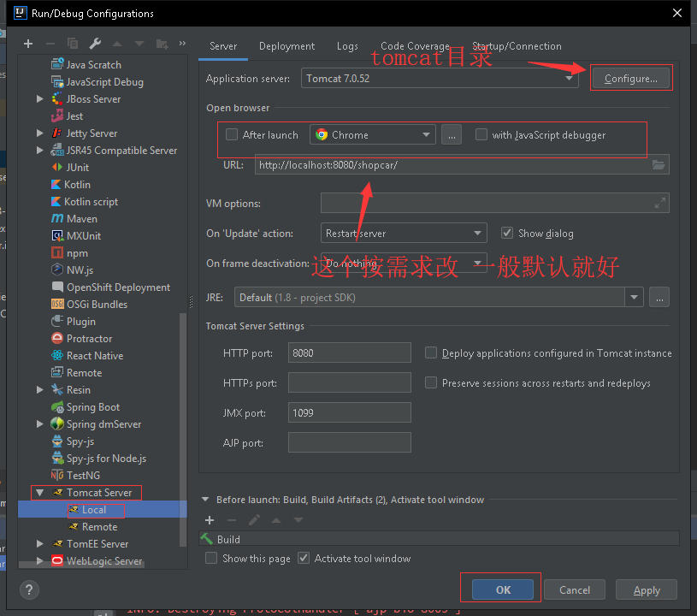The width and height of the screenshot is (697, 616).
Task: Switch to the Code Coverage tab
Action: pos(415,46)
